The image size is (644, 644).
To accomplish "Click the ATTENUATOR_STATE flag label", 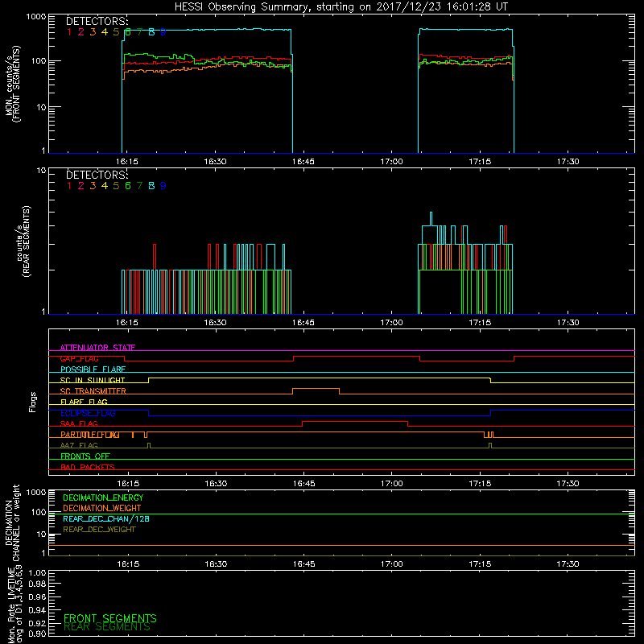I will tap(97, 348).
